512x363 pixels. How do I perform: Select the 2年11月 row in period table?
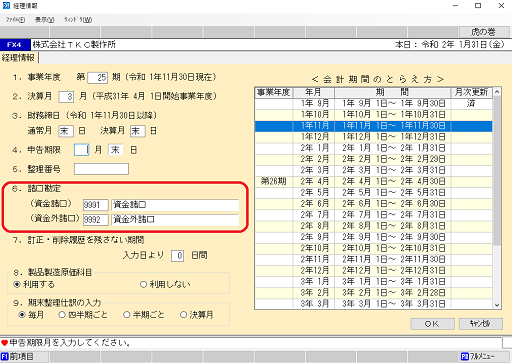point(374,259)
